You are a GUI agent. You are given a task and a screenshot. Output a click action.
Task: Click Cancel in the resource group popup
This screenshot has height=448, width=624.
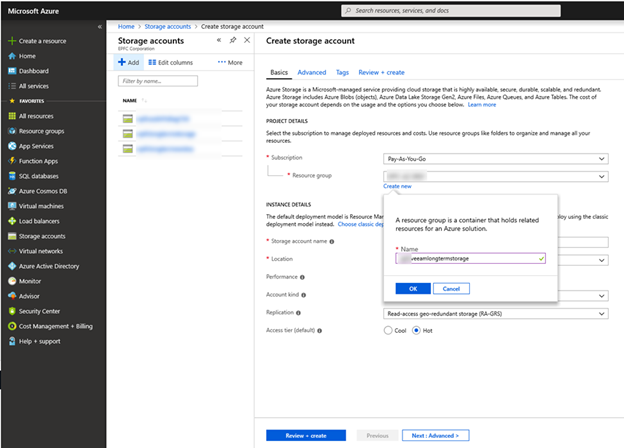tap(451, 289)
